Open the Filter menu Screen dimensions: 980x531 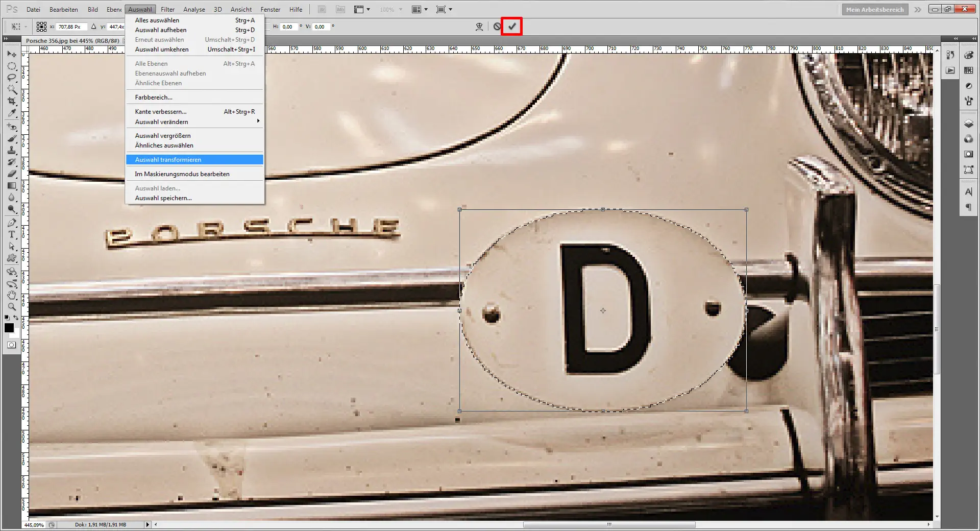(167, 9)
